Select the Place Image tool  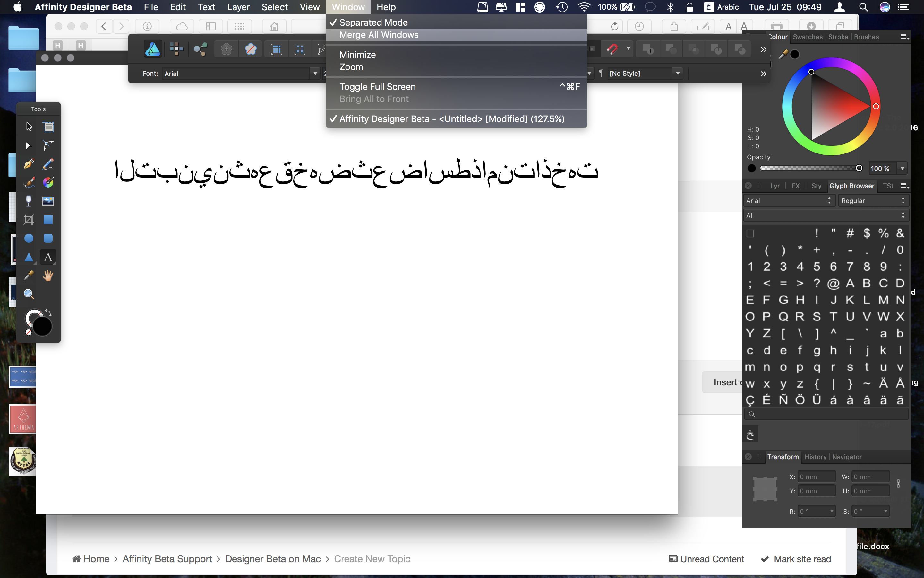tap(48, 201)
